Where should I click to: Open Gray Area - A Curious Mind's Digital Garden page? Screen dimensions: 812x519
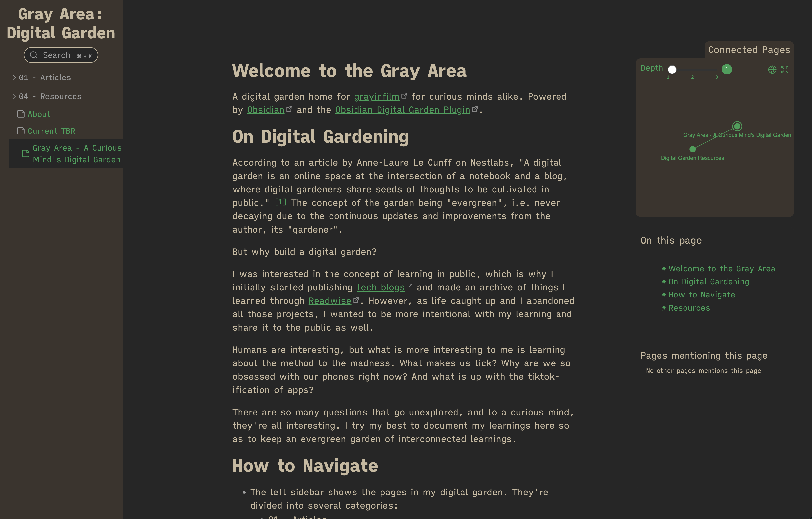pyautogui.click(x=77, y=154)
